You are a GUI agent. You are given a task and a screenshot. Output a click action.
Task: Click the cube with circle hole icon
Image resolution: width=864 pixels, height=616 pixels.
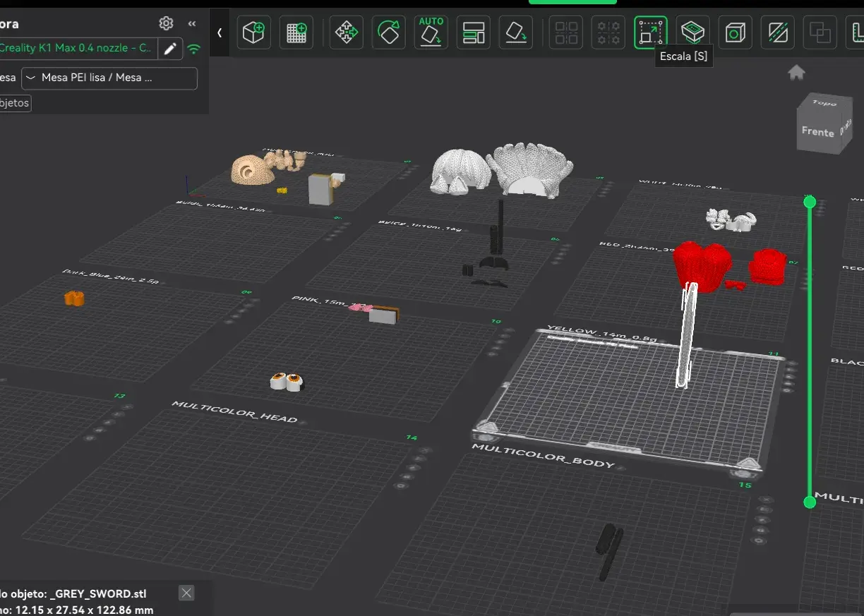[x=736, y=32]
